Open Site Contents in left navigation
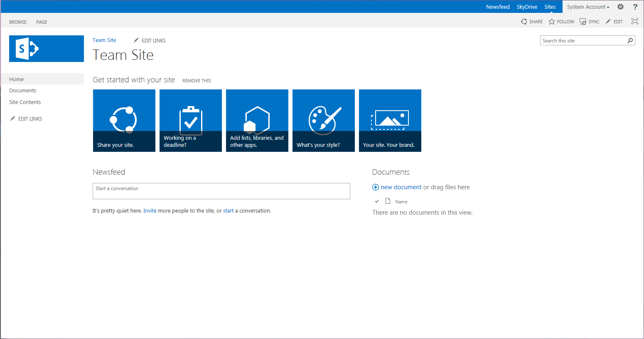The image size is (644, 339). [25, 102]
